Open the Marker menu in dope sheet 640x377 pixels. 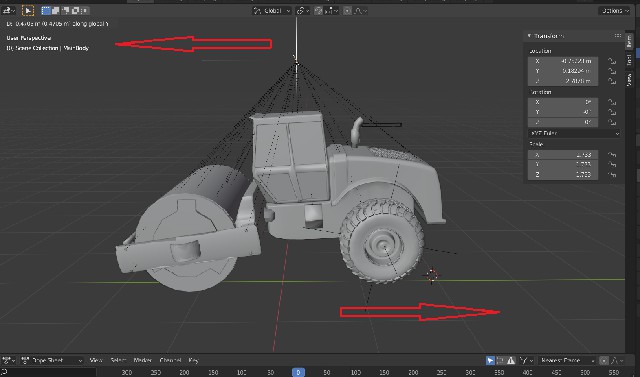tap(142, 360)
